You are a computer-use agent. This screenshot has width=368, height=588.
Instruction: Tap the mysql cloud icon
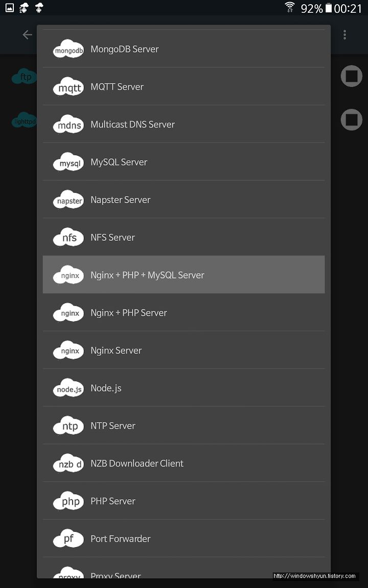pos(68,162)
